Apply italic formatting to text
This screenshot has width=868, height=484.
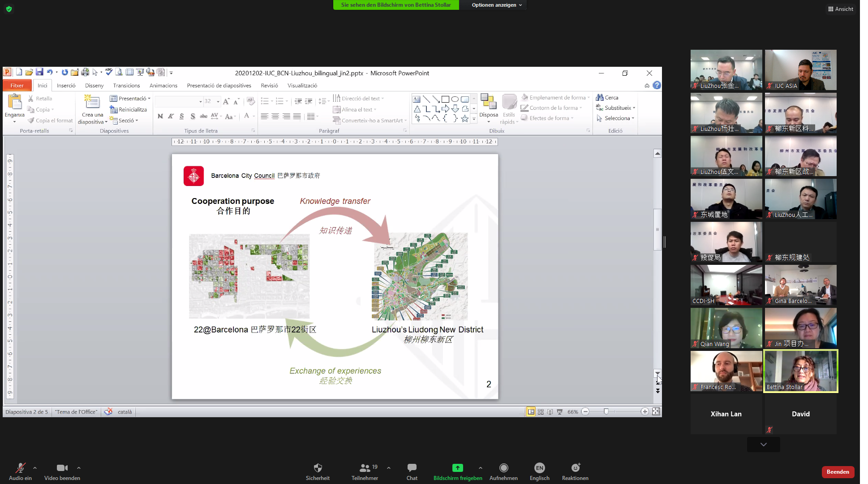point(171,116)
